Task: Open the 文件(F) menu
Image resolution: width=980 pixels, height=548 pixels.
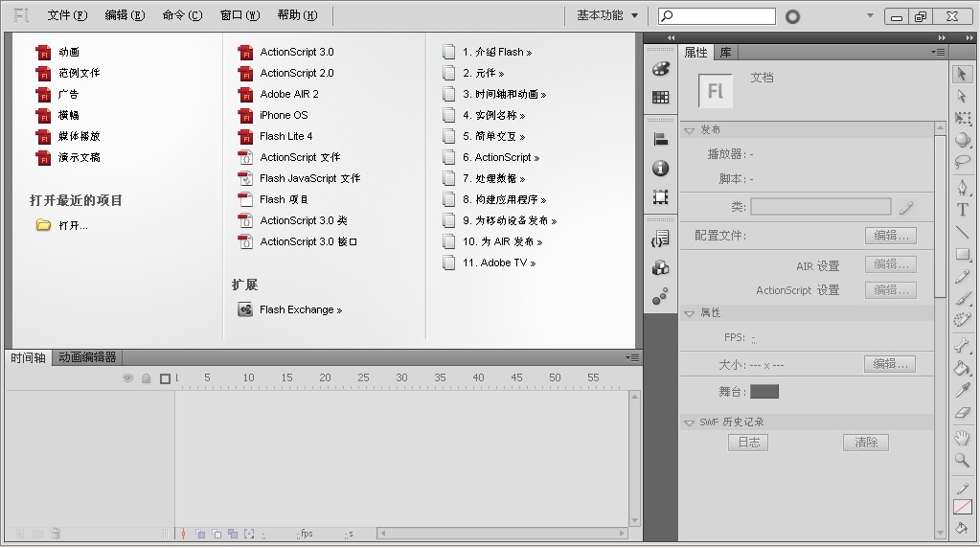Action: click(67, 15)
